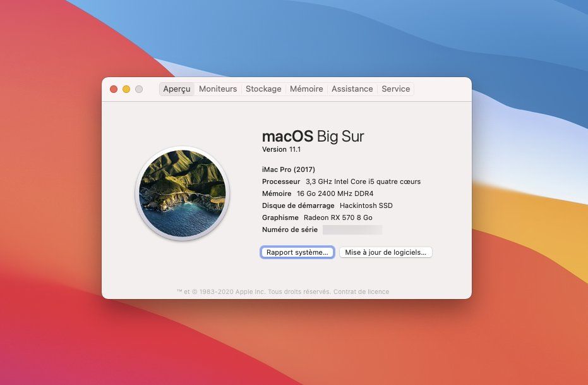This screenshot has height=385, width=588.
Task: Click the Radeon RX 570 8 Go text
Action: [x=338, y=217]
